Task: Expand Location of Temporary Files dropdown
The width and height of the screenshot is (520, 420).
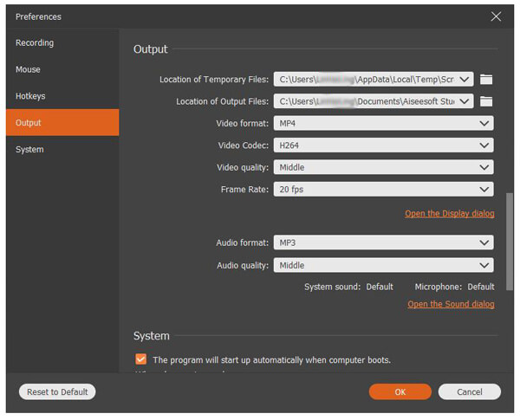Action: [x=465, y=79]
